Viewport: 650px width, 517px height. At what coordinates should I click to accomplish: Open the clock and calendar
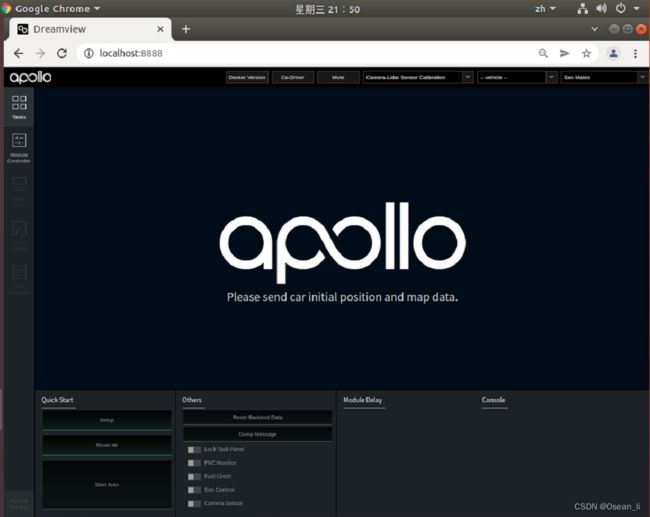click(327, 9)
